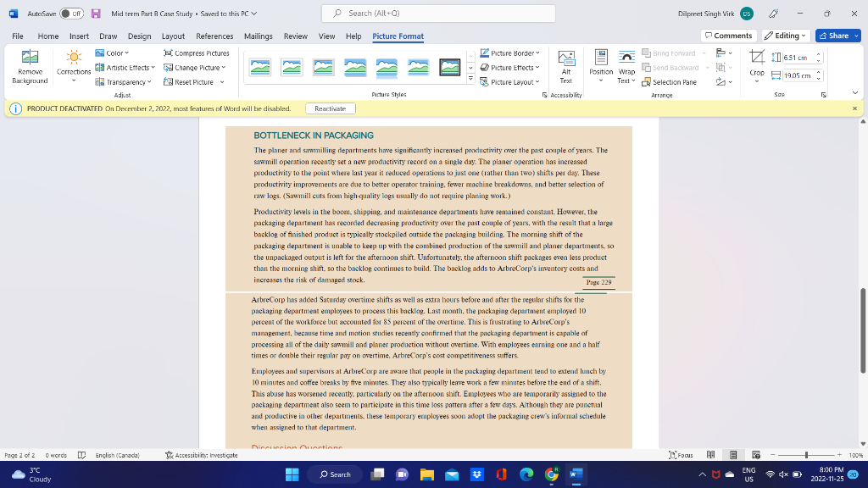Switch to the Insert tab

click(x=79, y=36)
